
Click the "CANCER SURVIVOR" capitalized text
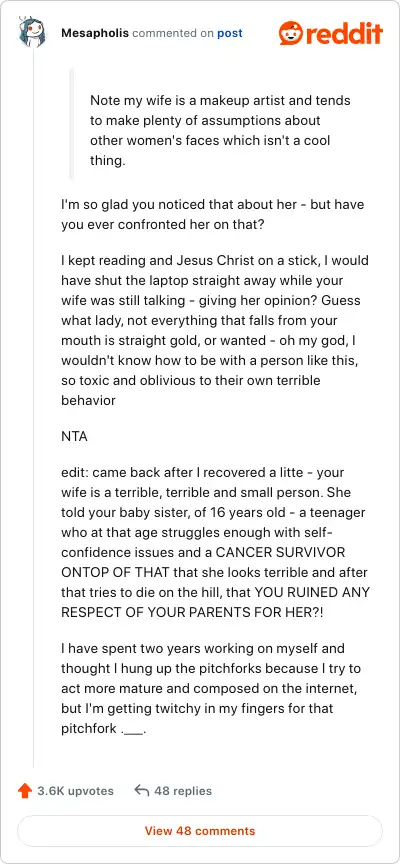pos(280,553)
